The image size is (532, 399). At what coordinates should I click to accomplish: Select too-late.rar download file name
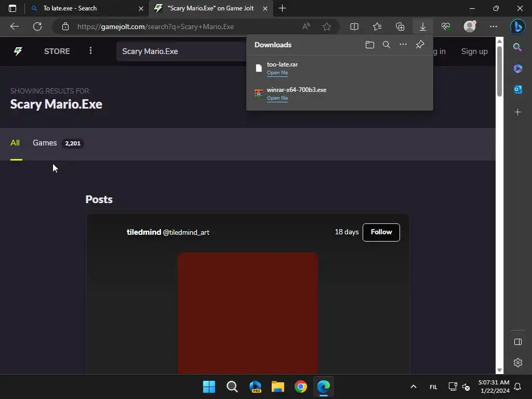point(282,64)
